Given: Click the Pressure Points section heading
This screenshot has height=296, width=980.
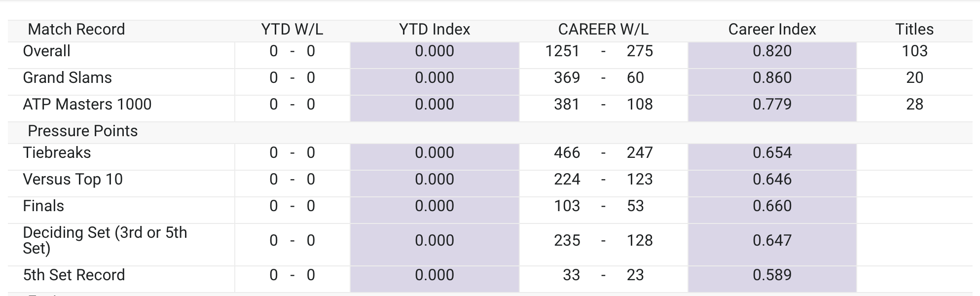Looking at the screenshot, I should [x=83, y=131].
